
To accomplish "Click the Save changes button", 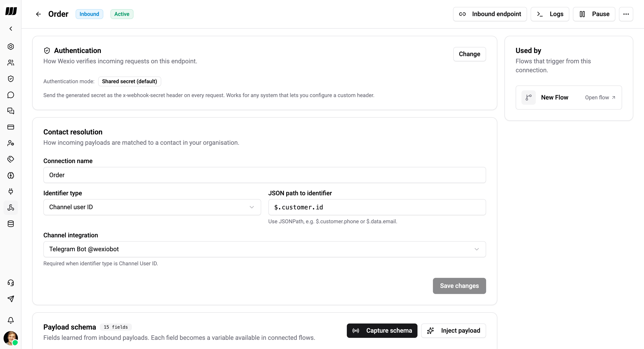I will coord(459,286).
